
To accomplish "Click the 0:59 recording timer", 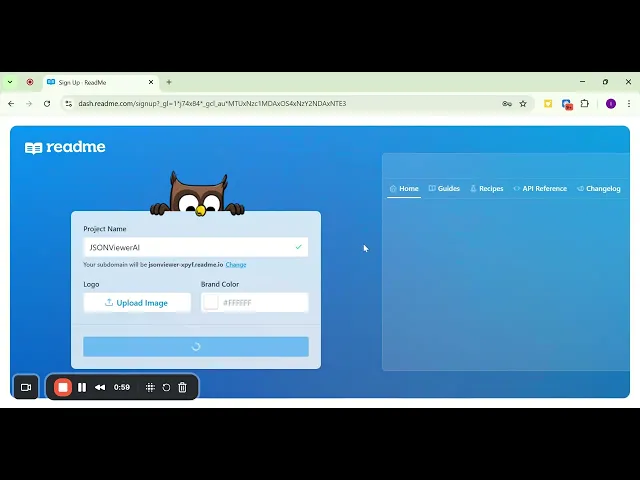I will tap(122, 387).
